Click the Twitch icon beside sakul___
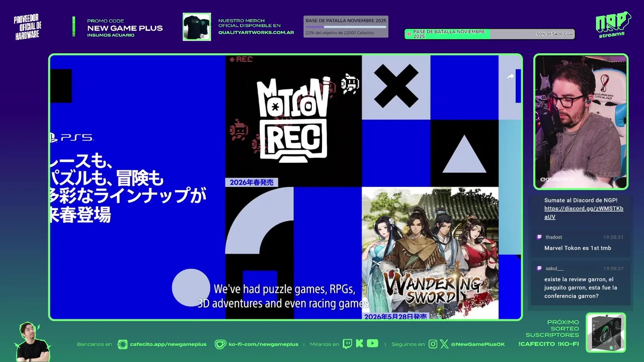 [x=539, y=268]
